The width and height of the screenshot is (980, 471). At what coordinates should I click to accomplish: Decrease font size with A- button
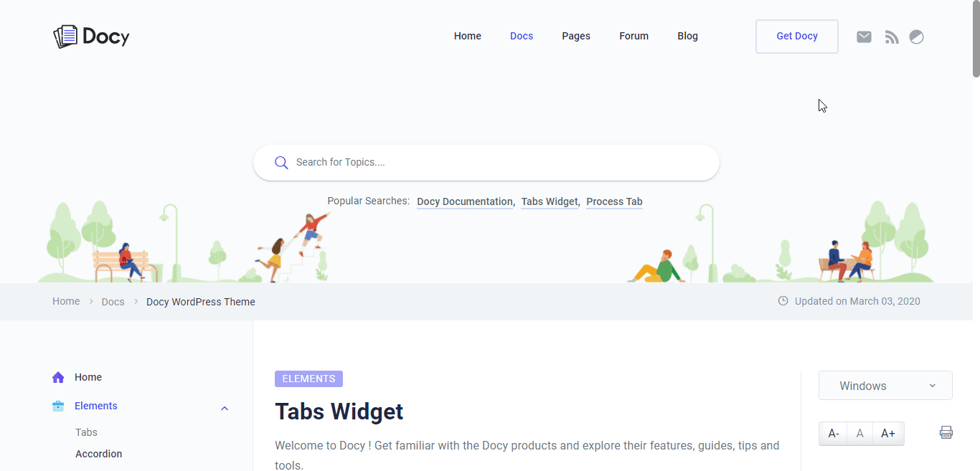(834, 433)
